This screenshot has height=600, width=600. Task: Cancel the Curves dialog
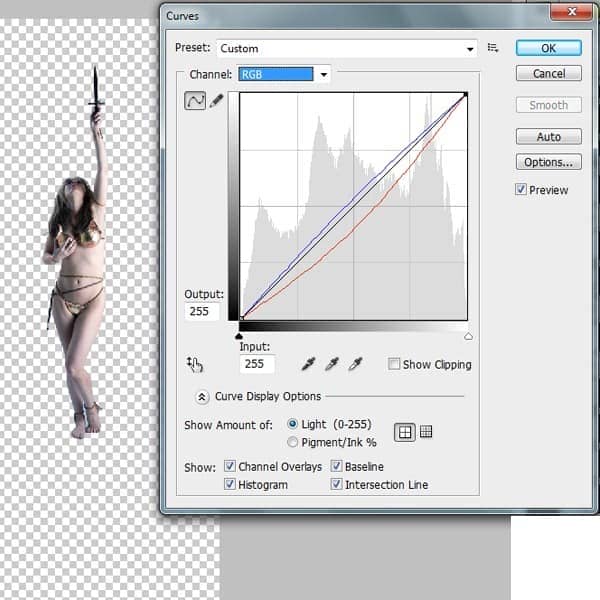[548, 73]
